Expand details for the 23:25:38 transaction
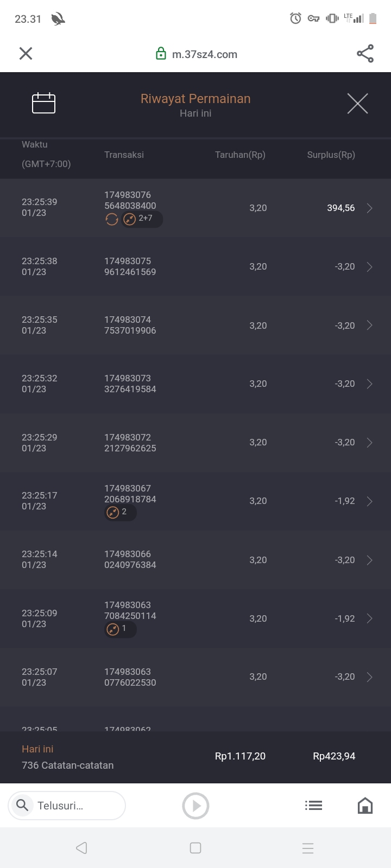The width and height of the screenshot is (391, 868). (369, 267)
